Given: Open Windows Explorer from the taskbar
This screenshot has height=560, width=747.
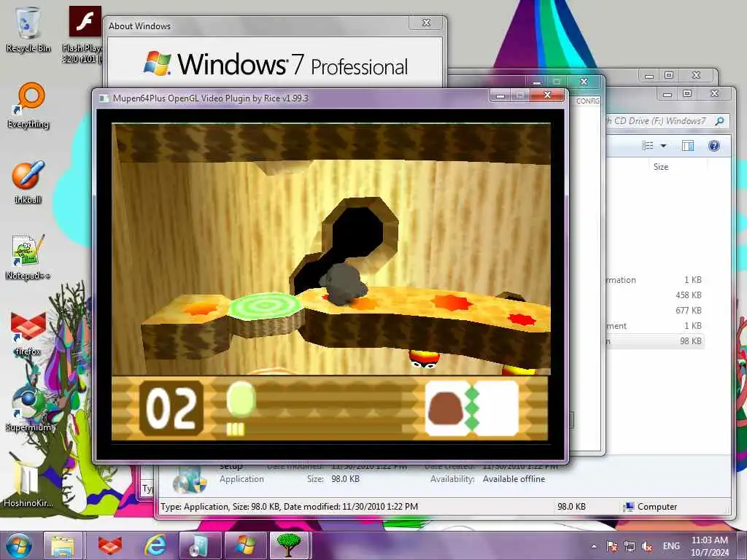Looking at the screenshot, I should pyautogui.click(x=63, y=545).
